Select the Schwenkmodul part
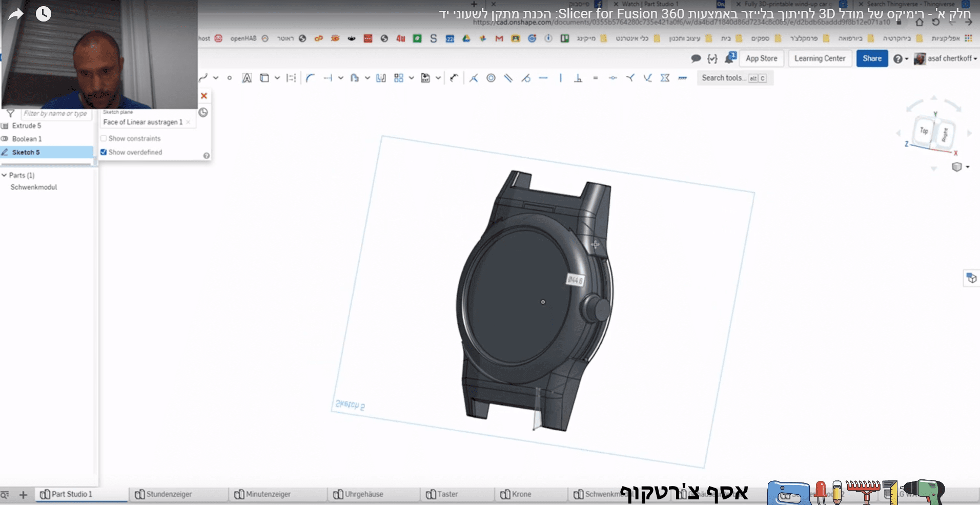Viewport: 980px width, 505px height. click(34, 187)
